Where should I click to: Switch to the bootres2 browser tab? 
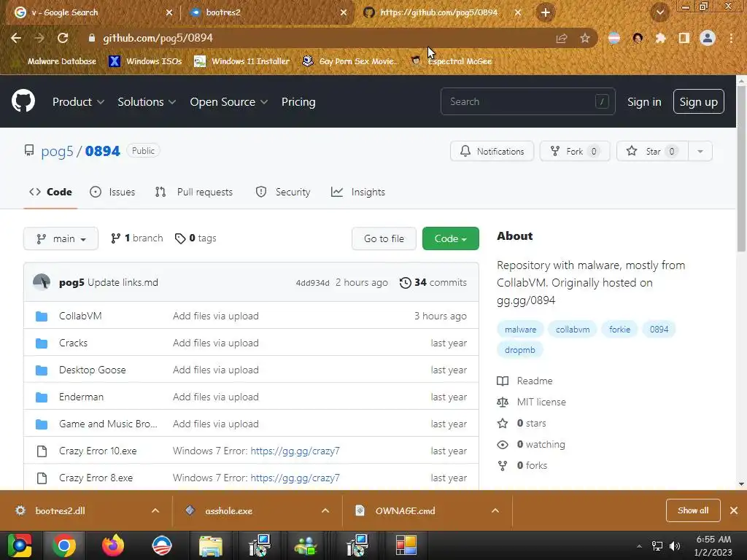tap(267, 12)
